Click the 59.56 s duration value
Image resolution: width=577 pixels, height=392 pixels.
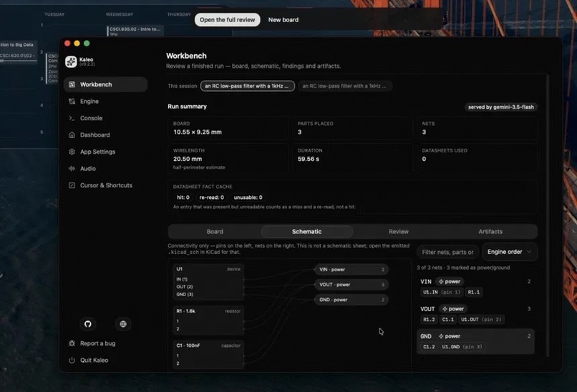coord(309,159)
